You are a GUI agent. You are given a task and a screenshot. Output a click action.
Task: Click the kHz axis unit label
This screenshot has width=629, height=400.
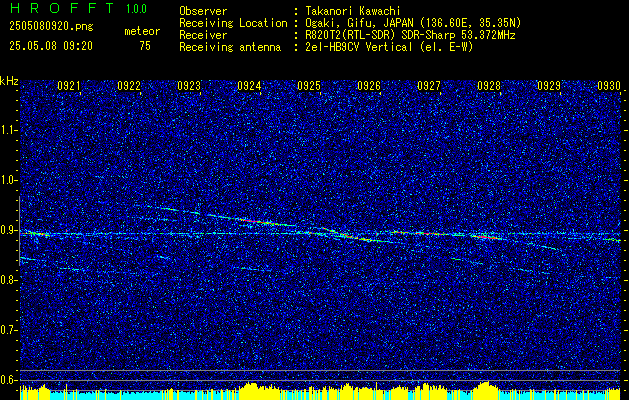tap(9, 81)
